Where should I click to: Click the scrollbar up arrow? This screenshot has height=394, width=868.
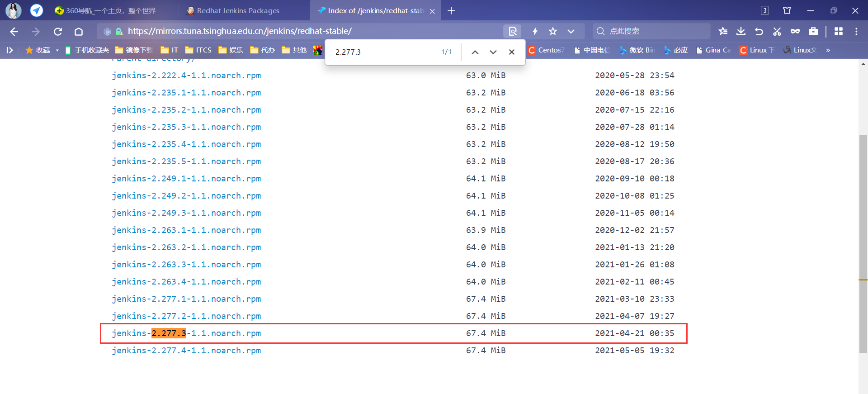863,64
